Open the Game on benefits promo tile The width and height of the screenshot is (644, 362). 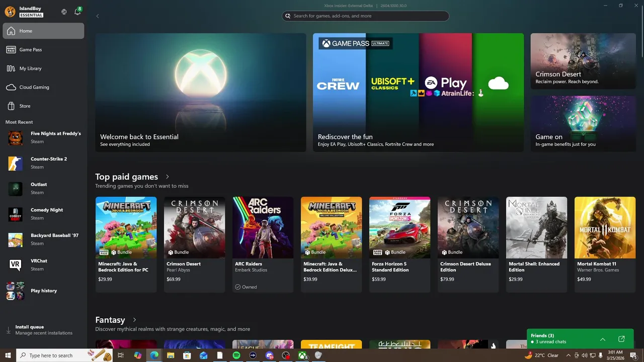tap(583, 124)
